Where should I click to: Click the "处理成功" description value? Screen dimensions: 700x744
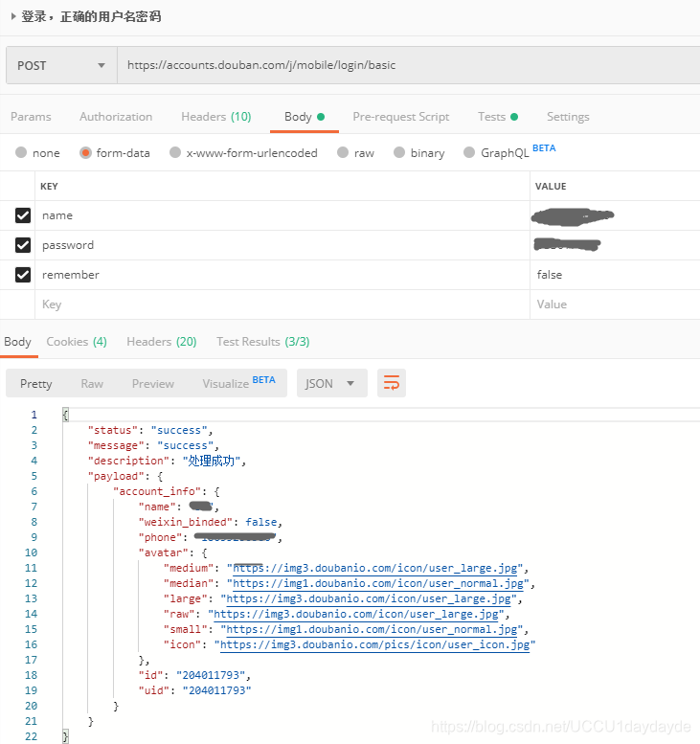coord(212,461)
